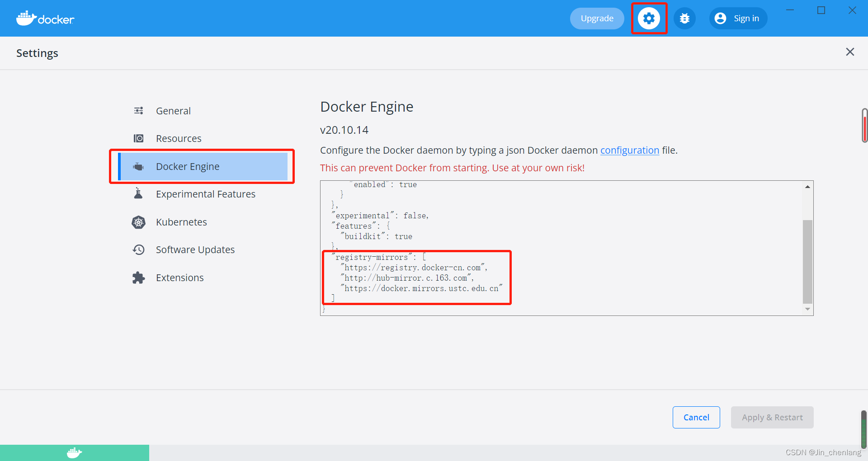Click the "features" key line

pyautogui.click(x=360, y=226)
